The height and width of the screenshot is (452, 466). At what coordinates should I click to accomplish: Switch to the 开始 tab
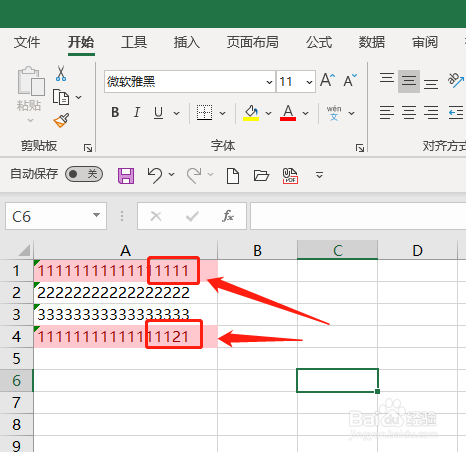click(81, 42)
